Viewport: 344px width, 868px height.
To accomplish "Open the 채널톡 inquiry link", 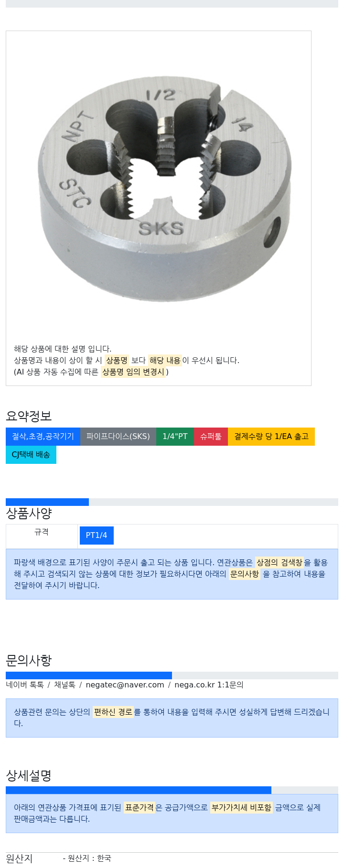I will (64, 685).
